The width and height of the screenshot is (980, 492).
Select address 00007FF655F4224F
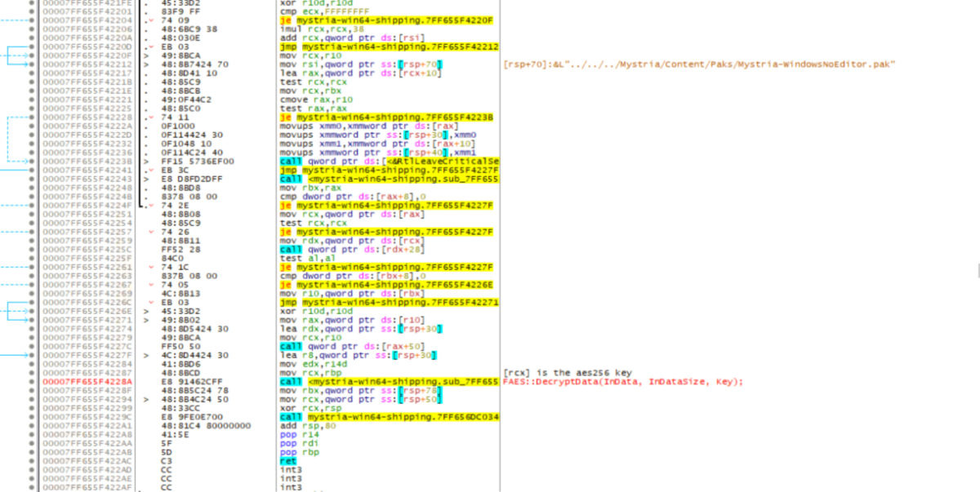pos(87,205)
